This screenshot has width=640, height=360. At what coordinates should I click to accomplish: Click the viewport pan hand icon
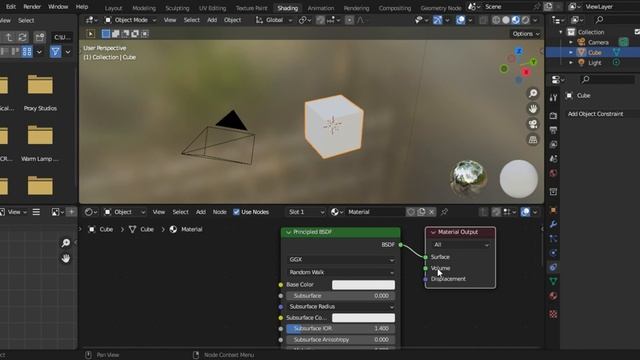tap(533, 109)
